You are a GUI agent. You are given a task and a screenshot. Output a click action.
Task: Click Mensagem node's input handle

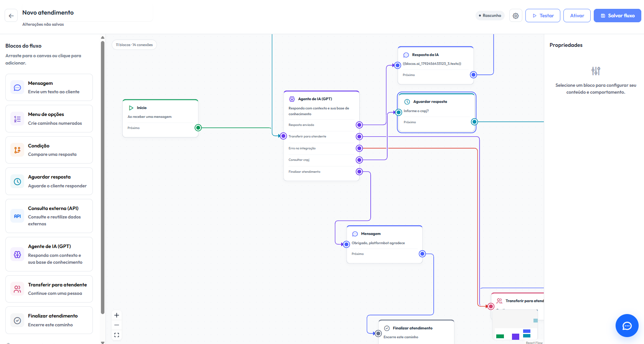pyautogui.click(x=346, y=244)
